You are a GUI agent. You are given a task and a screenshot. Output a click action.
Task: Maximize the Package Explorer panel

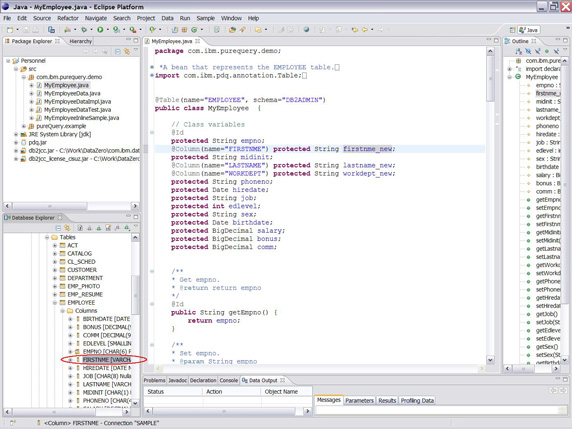point(135,40)
